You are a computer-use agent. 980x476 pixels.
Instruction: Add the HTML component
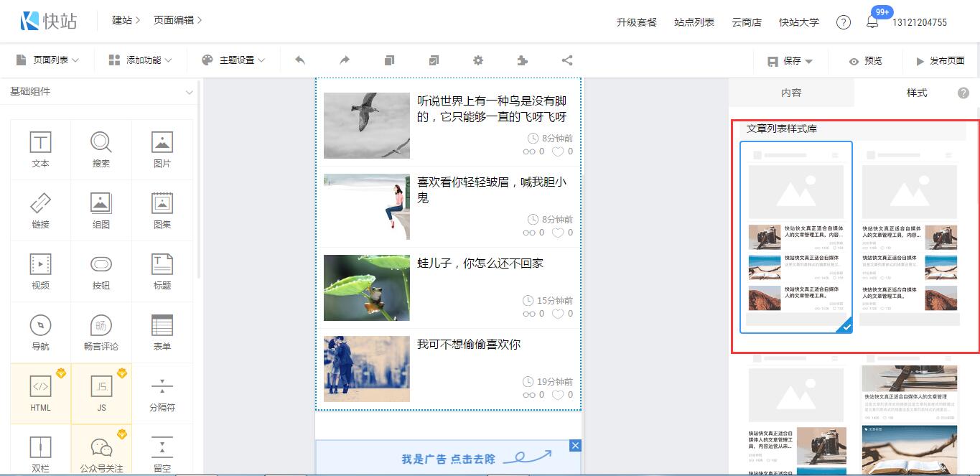[41, 393]
